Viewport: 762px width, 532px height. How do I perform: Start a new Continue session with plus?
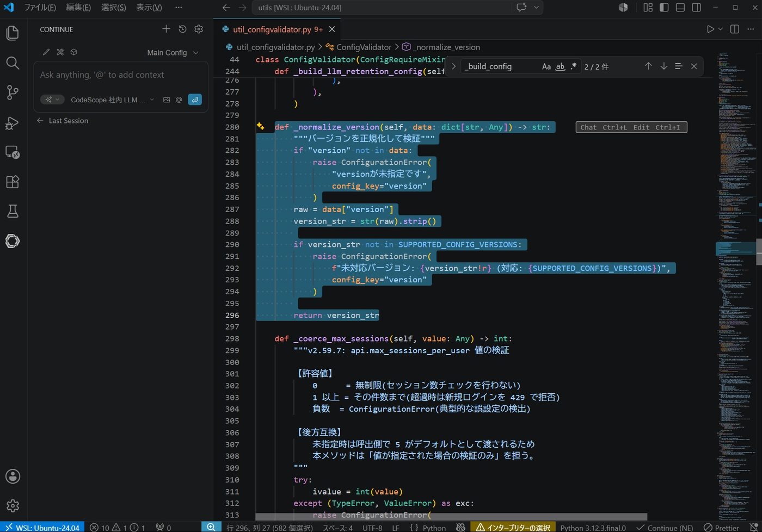click(166, 29)
